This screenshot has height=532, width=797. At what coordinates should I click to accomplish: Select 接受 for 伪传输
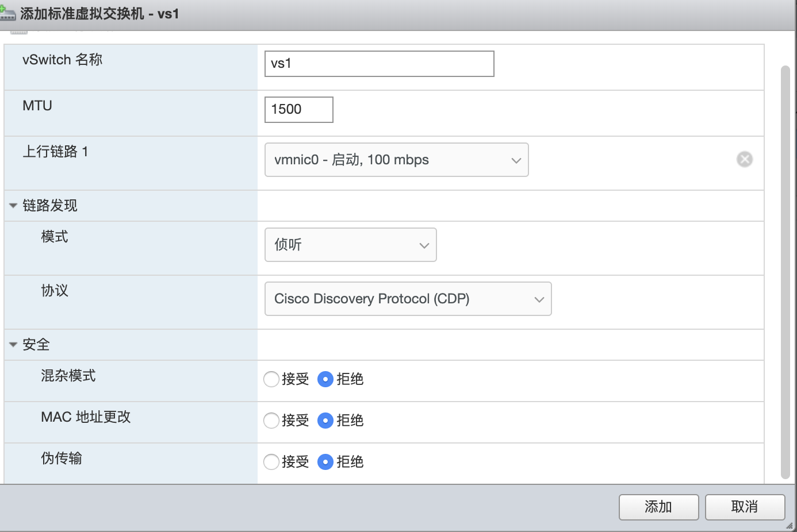271,462
